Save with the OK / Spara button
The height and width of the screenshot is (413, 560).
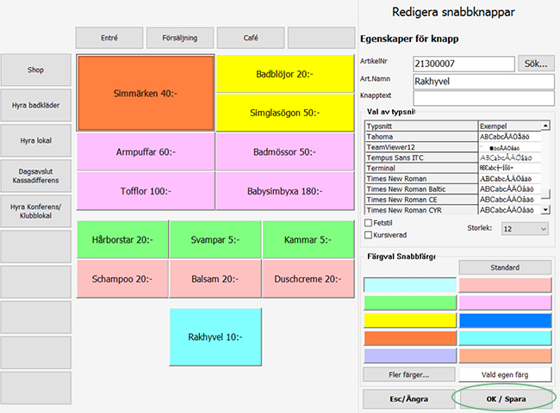click(506, 399)
